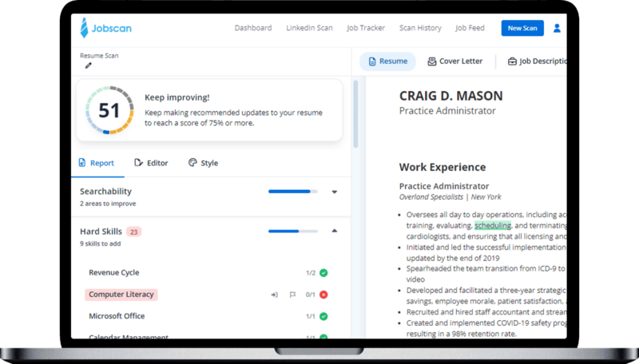639x364 pixels.
Task: Start a New Scan
Action: click(522, 28)
